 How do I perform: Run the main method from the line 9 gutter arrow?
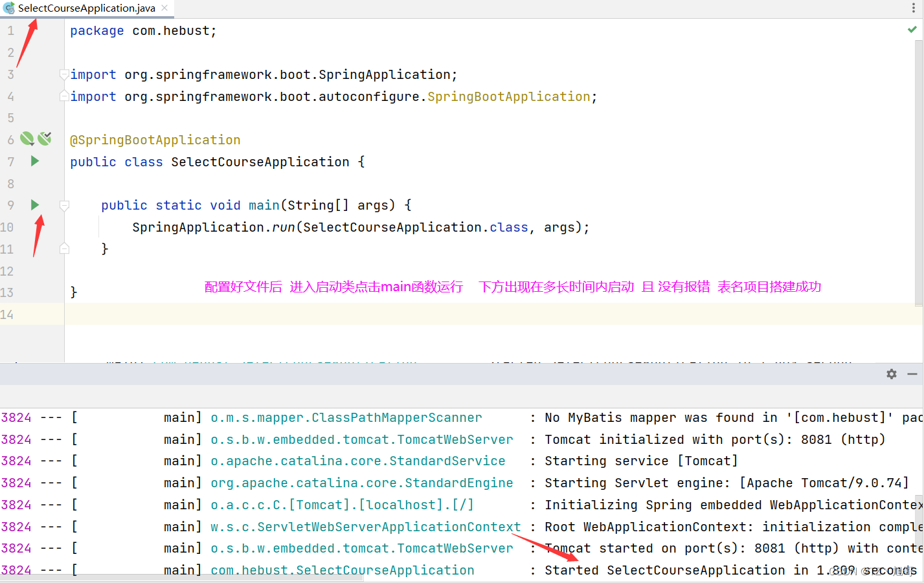tap(35, 204)
